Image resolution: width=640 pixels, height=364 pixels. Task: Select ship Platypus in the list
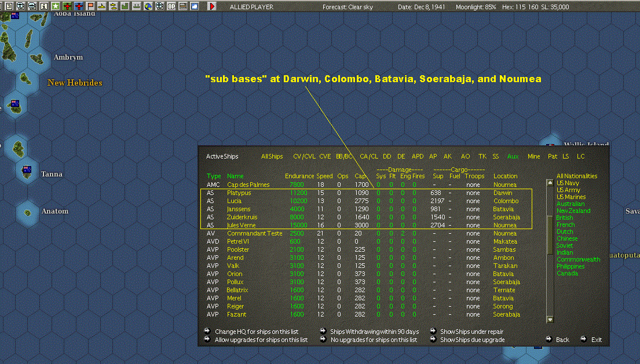click(x=239, y=193)
